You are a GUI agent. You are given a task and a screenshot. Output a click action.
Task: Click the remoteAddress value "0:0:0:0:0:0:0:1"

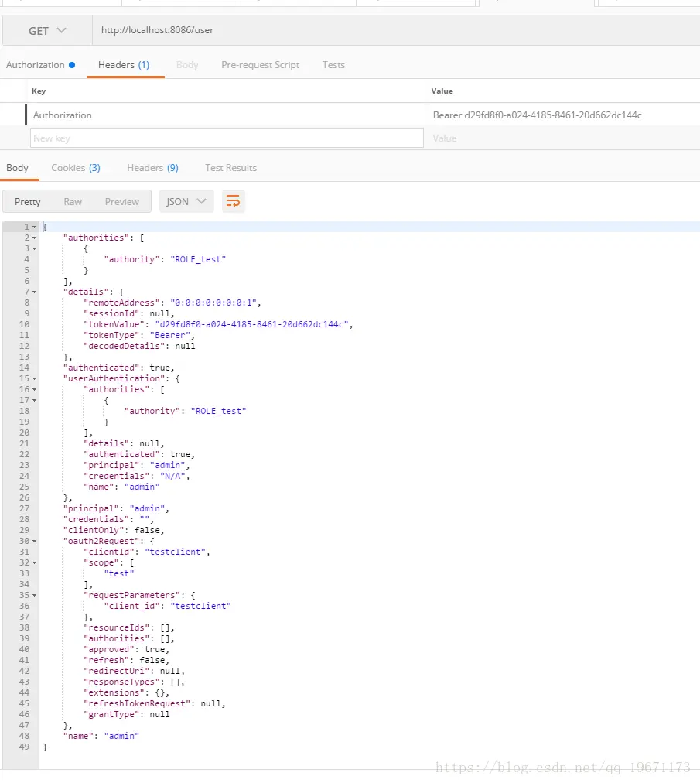(x=213, y=303)
